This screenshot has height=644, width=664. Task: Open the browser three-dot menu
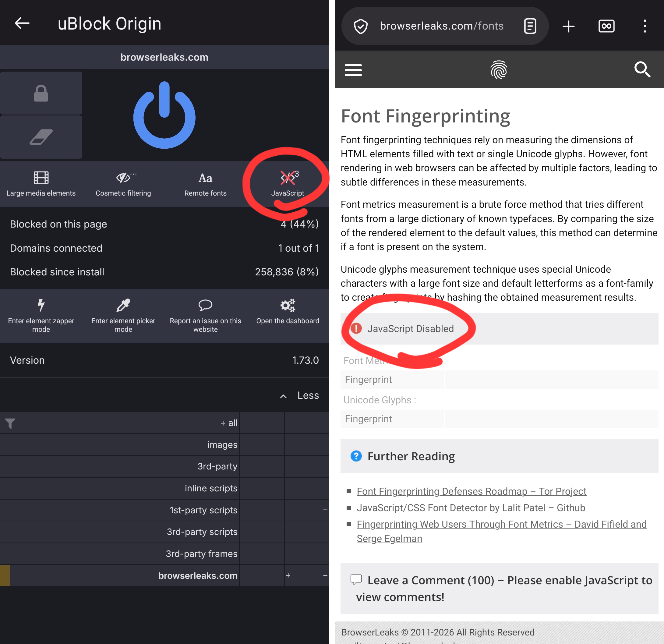coord(645,26)
